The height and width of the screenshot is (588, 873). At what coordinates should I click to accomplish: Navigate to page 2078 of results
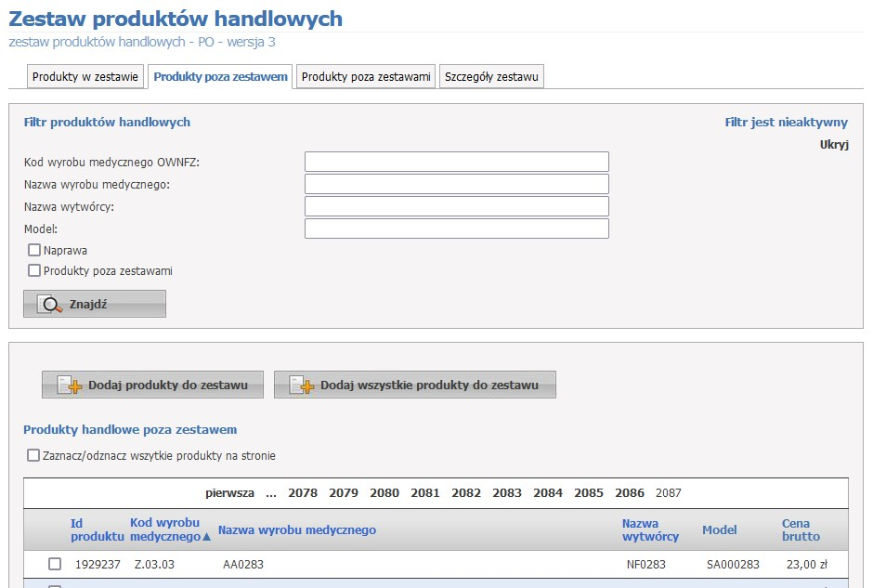(303, 493)
